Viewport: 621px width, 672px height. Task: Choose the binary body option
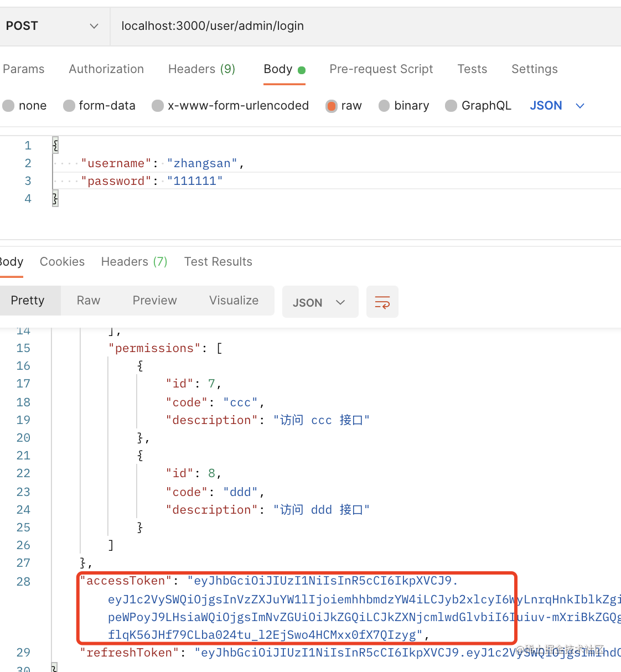(385, 106)
